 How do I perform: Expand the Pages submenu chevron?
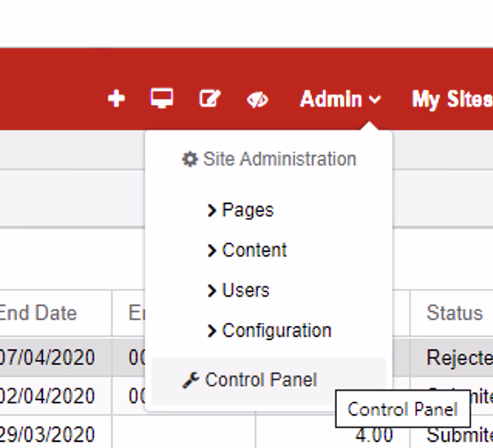coord(212,210)
